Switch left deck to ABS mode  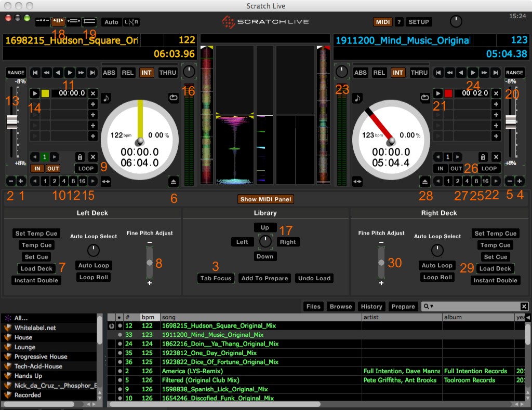coord(109,73)
